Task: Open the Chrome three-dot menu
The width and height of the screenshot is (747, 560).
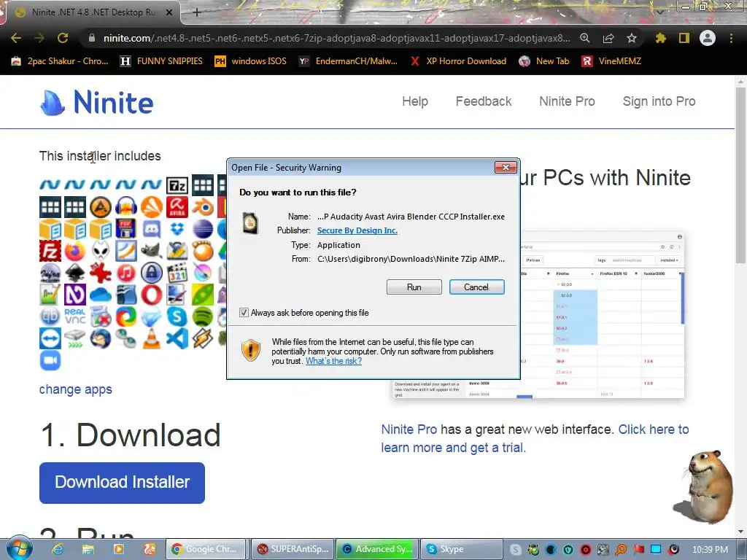Action: (x=731, y=38)
